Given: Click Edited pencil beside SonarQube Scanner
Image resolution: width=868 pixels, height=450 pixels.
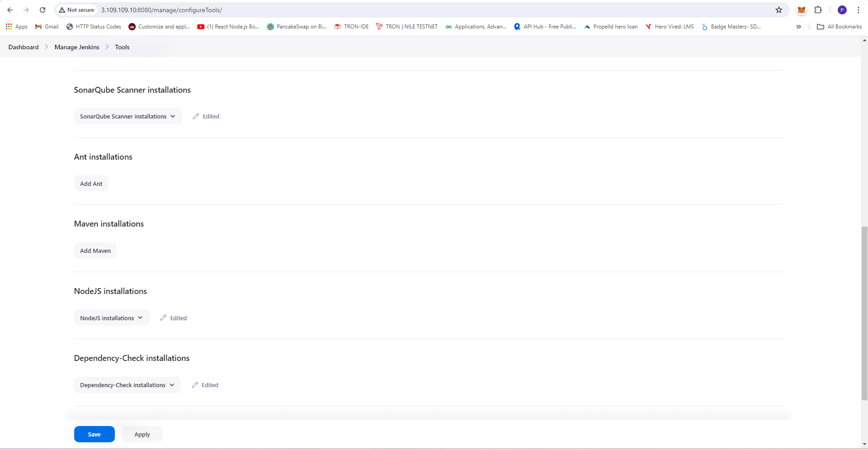Looking at the screenshot, I should tap(206, 116).
